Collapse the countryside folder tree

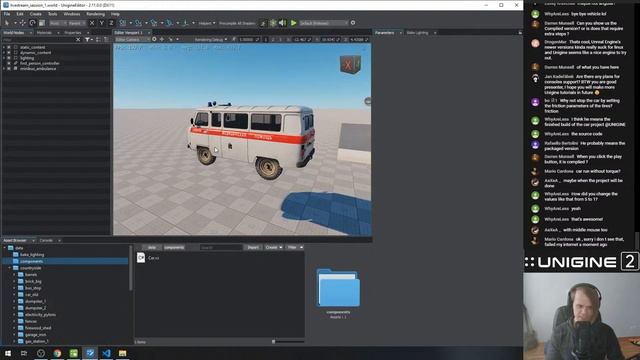[x=10, y=268]
